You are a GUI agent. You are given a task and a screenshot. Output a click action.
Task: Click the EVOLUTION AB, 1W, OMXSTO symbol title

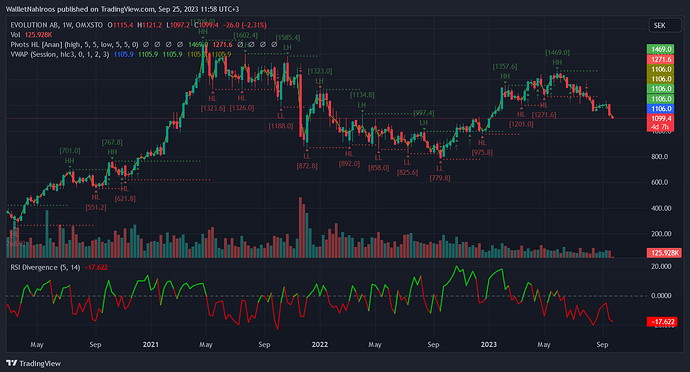pos(56,25)
